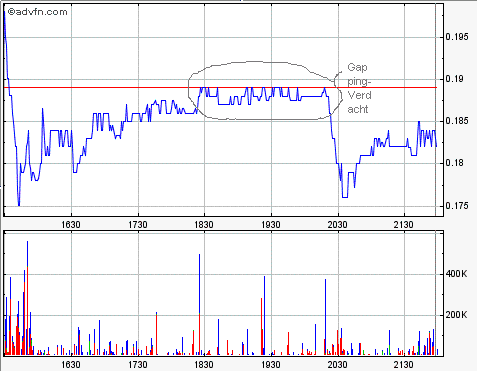Screen dimensions: 477x371
Task: Select the 1830 time label under price chart
Action: tap(204, 225)
